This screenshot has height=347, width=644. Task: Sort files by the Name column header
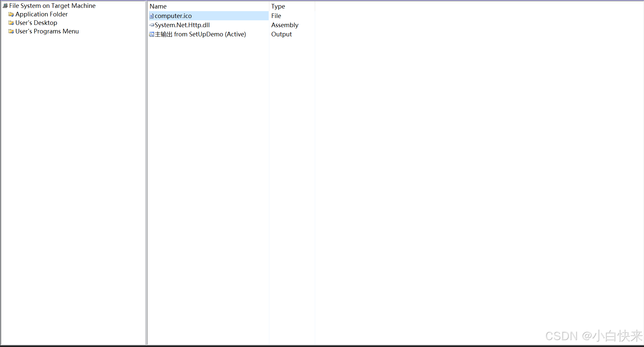pyautogui.click(x=158, y=6)
